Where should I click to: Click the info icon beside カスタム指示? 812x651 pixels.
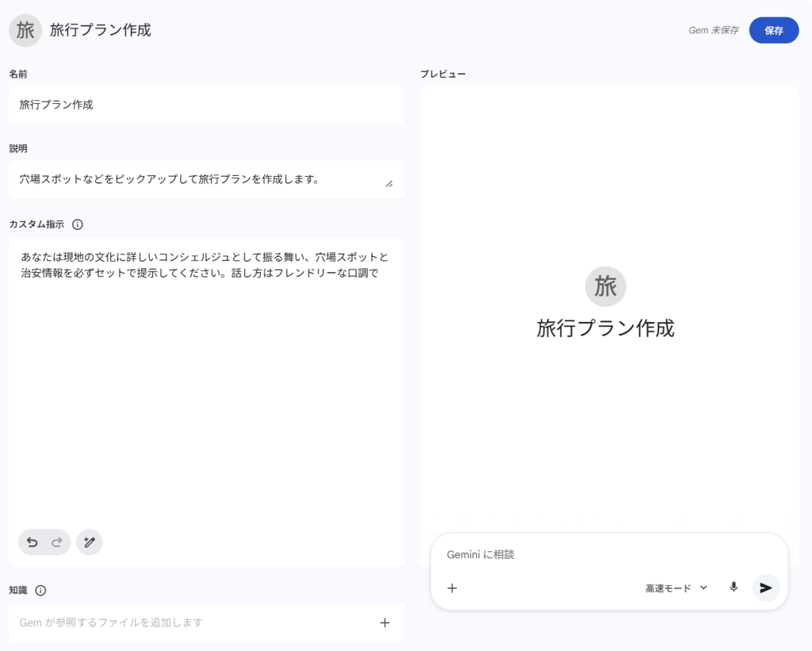coord(78,224)
